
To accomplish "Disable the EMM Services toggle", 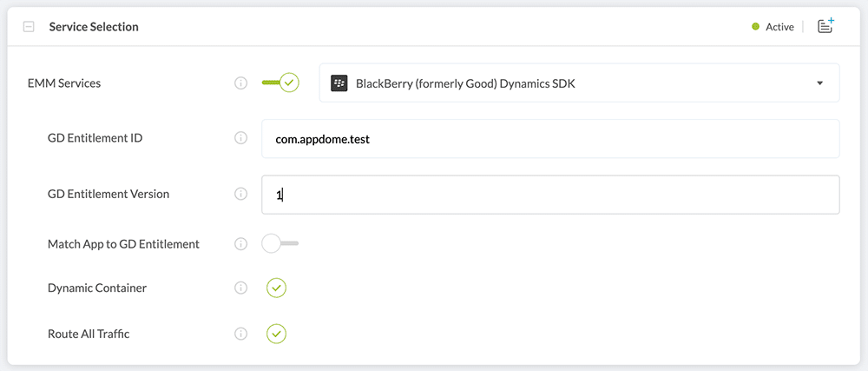I will point(280,83).
